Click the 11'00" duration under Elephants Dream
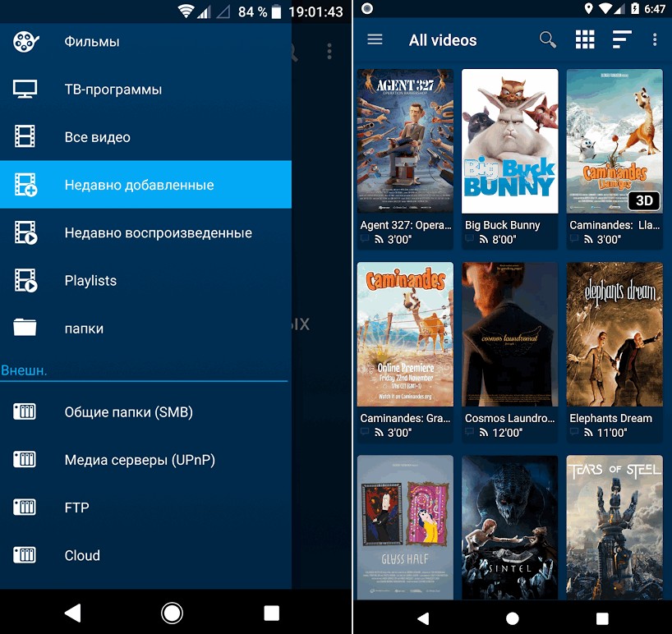This screenshot has width=672, height=634. [612, 433]
